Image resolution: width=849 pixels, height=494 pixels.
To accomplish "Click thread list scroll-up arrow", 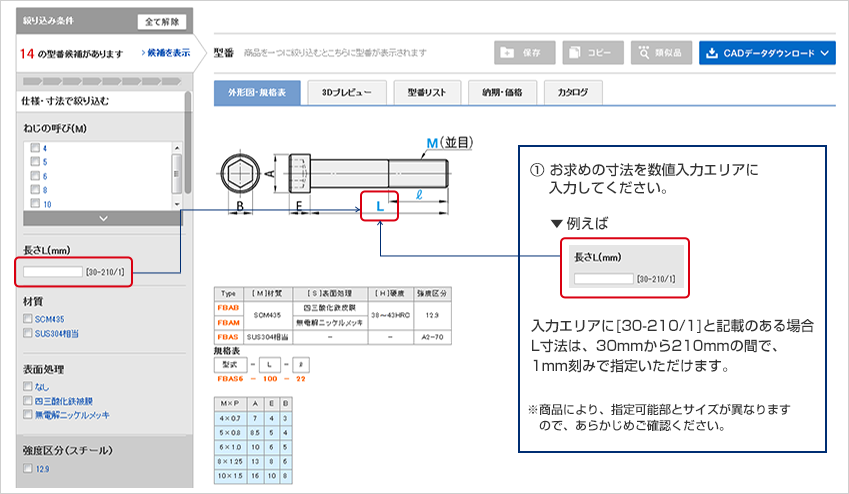I will 177,147.
